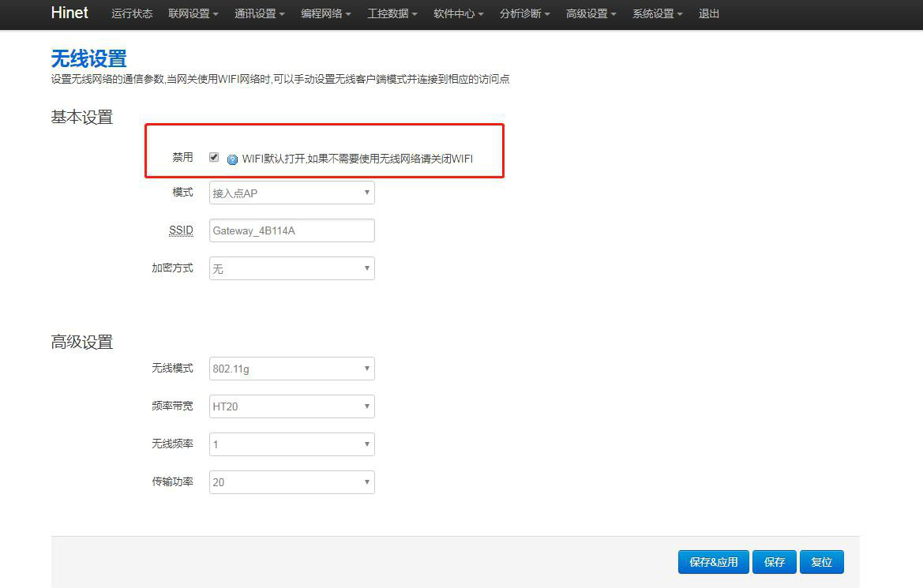Image resolution: width=923 pixels, height=588 pixels.
Task: Click the 复位 button
Action: (x=822, y=561)
